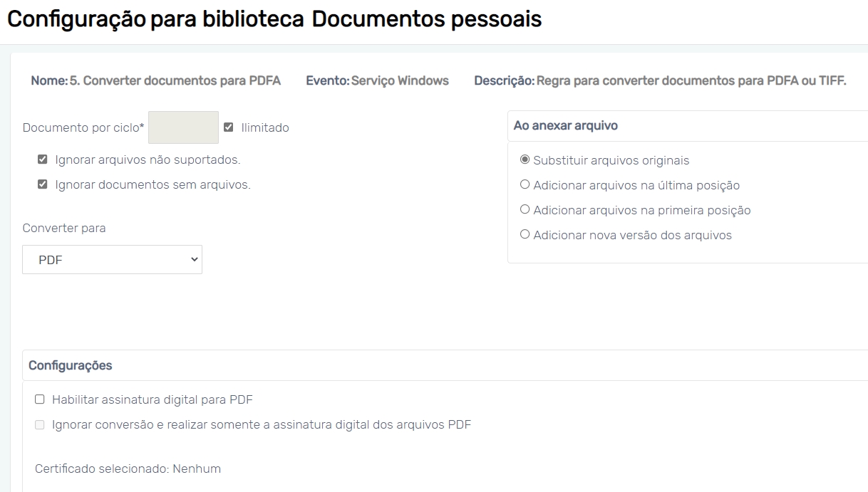Open the 'Converter para' PDF dropdown

[x=112, y=260]
